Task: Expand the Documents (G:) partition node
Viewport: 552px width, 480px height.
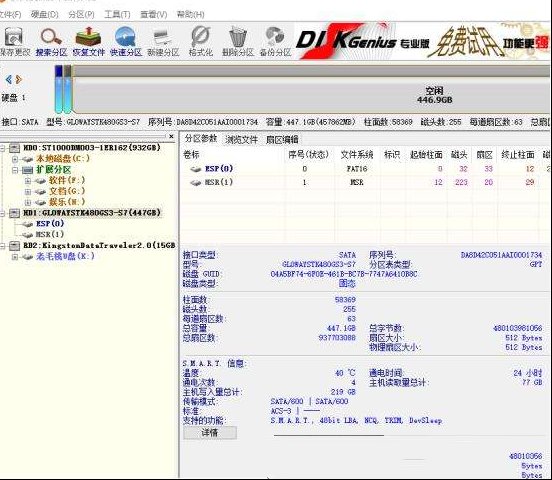Action: pos(27,192)
